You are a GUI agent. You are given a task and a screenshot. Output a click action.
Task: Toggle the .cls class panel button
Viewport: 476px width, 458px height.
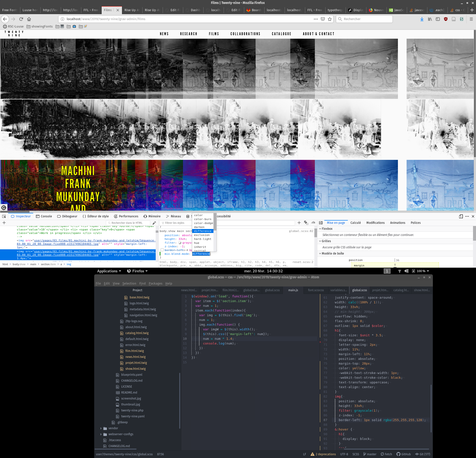[x=313, y=223]
